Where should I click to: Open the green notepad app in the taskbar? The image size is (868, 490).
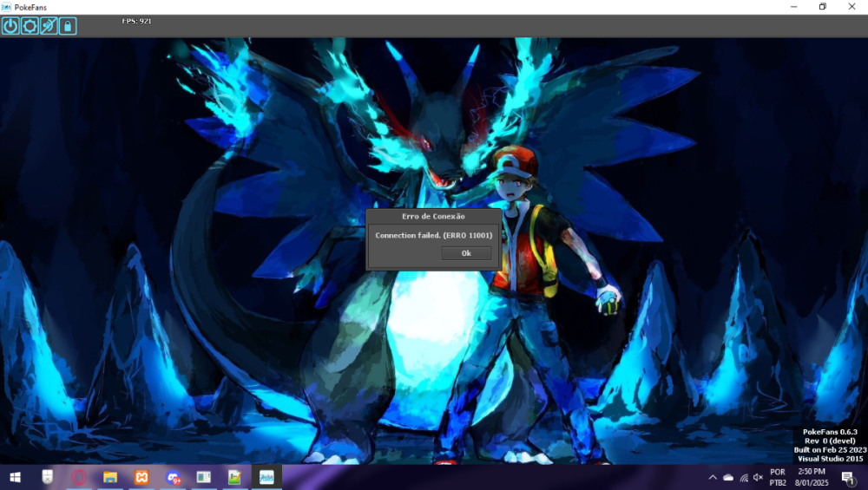click(x=234, y=477)
